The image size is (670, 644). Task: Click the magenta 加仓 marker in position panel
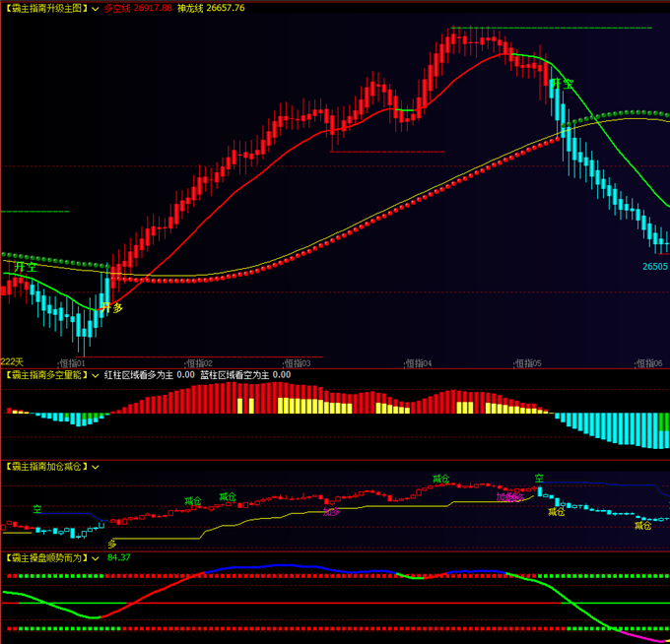510,497
